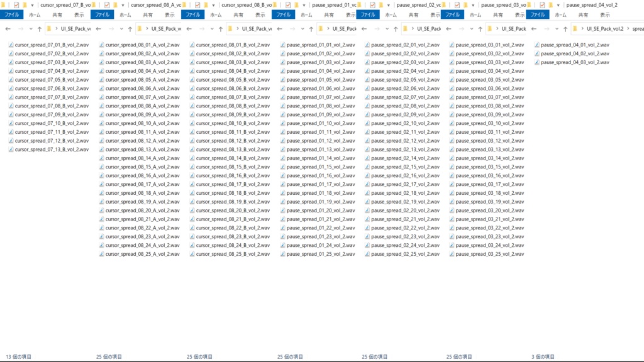
Task: Open quick access toolbar dropdown in pause_spread_04 window
Action: [x=558, y=5]
